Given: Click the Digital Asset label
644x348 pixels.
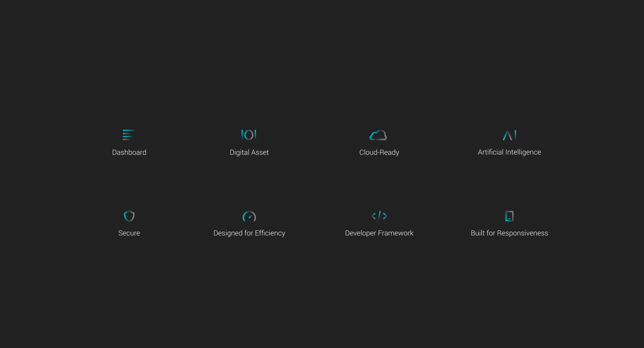Looking at the screenshot, I should tap(249, 152).
